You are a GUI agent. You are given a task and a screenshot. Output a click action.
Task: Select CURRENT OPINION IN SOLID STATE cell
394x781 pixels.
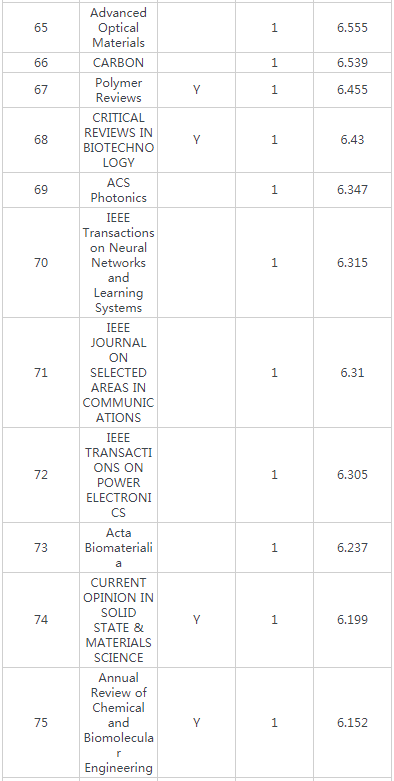(119, 620)
